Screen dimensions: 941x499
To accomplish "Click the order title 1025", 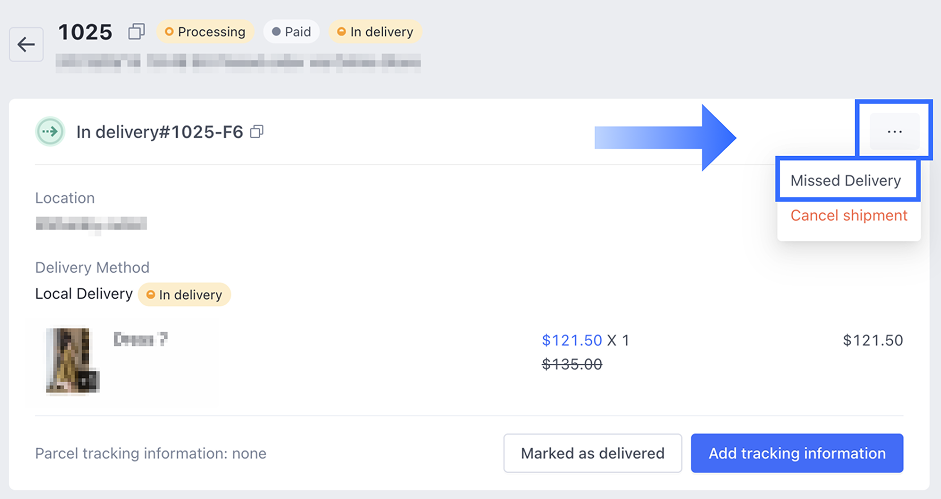I will tap(85, 32).
